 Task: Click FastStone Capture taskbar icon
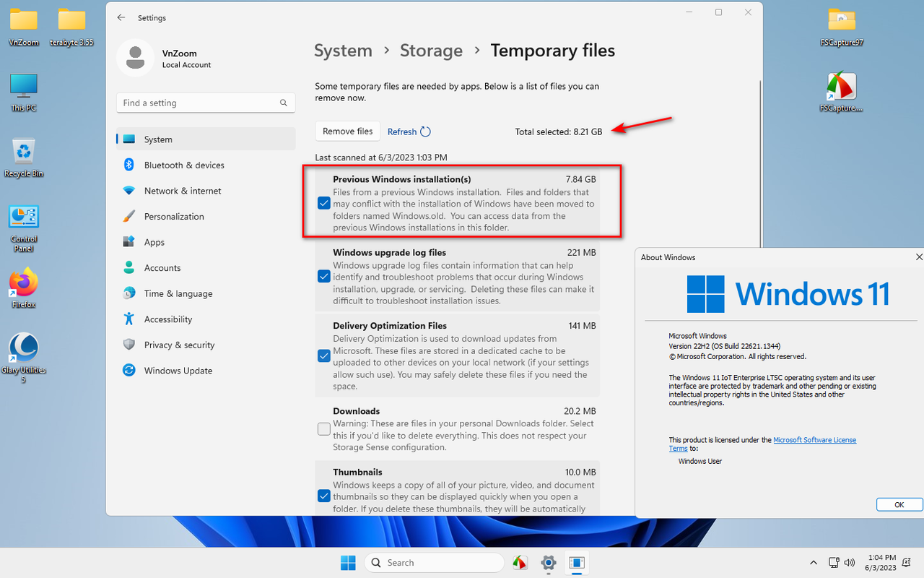pyautogui.click(x=520, y=562)
